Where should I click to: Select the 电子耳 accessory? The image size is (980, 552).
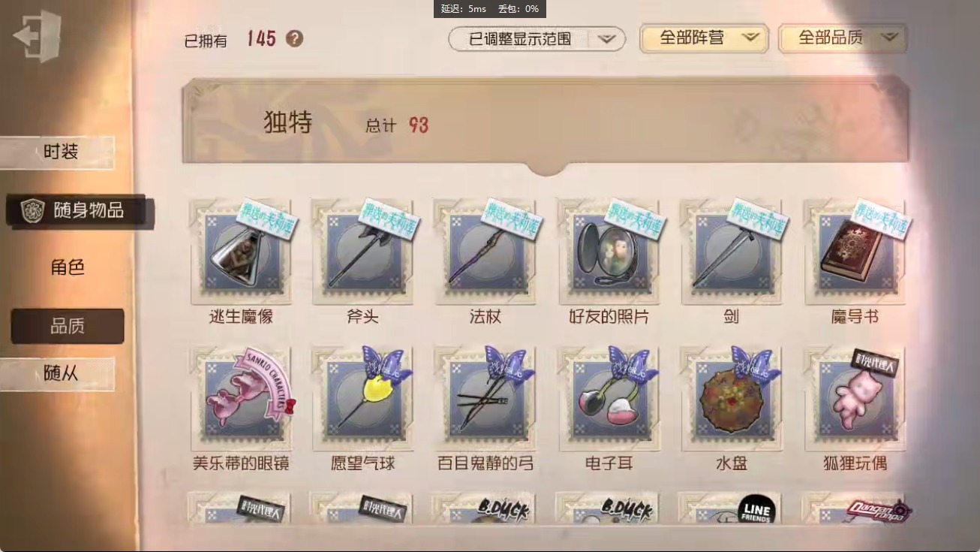pos(609,399)
